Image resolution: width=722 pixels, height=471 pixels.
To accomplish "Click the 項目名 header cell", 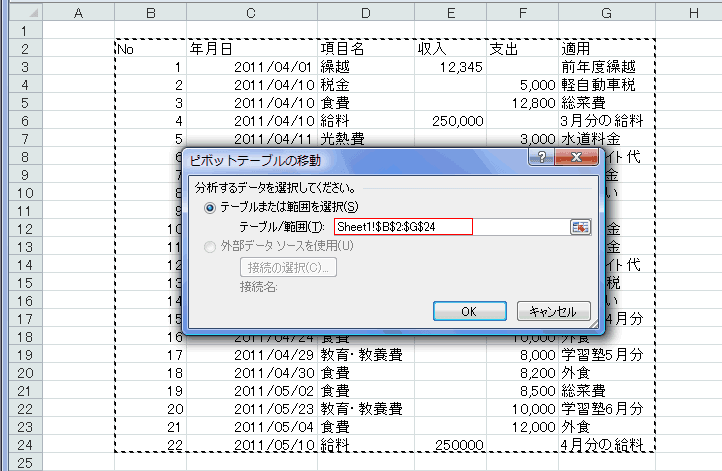I will coord(366,49).
